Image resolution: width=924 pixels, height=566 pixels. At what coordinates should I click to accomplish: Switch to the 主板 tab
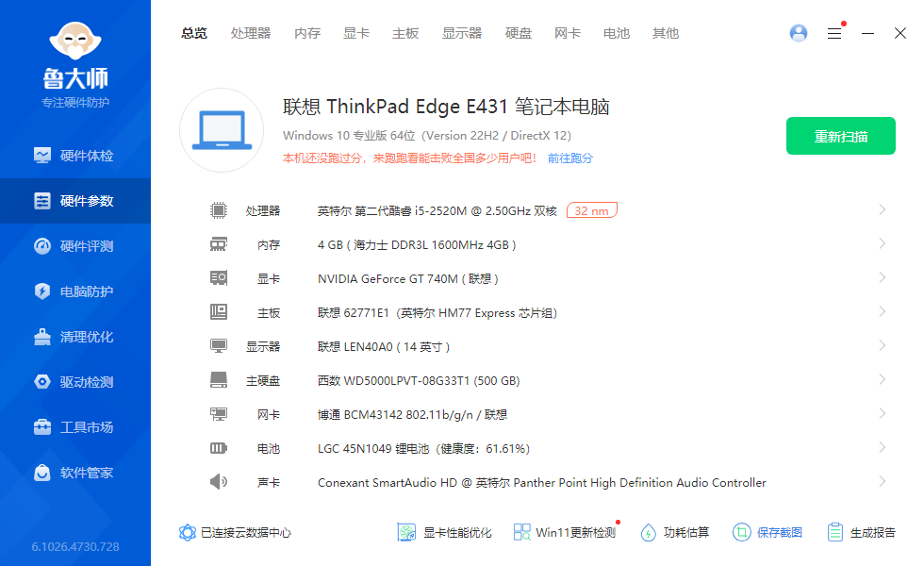(405, 34)
